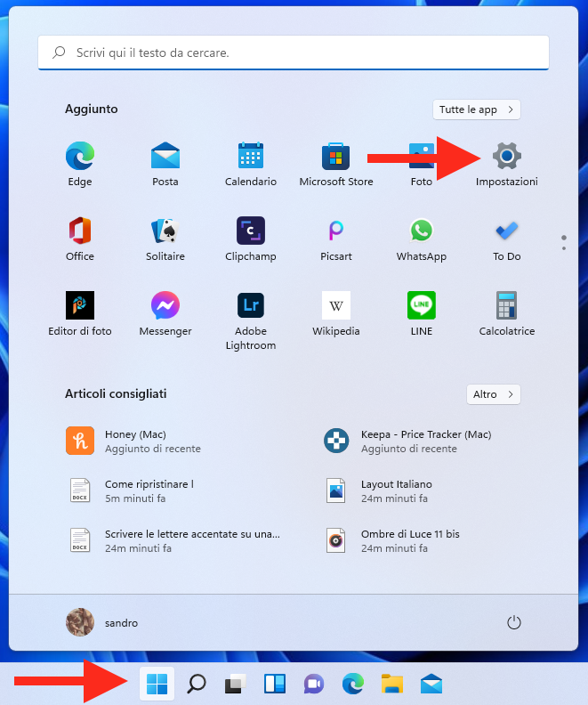The image size is (588, 705).
Task: Open the Posta mail app
Action: pyautogui.click(x=165, y=164)
